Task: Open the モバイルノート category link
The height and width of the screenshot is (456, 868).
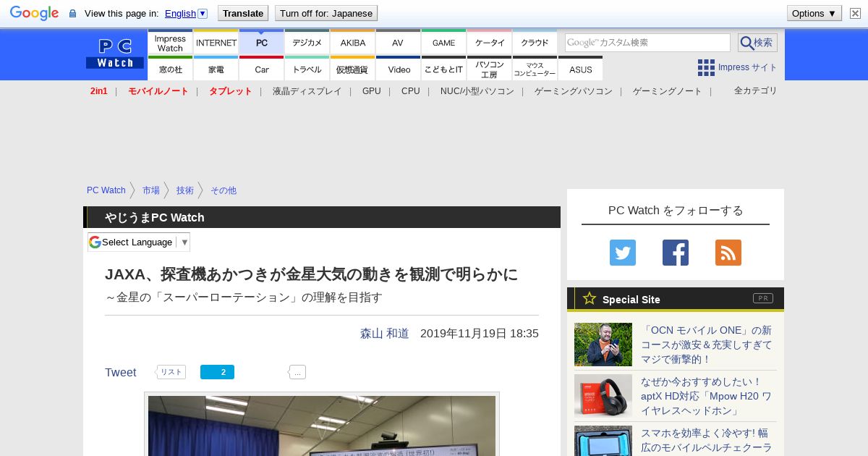Action: (x=158, y=91)
